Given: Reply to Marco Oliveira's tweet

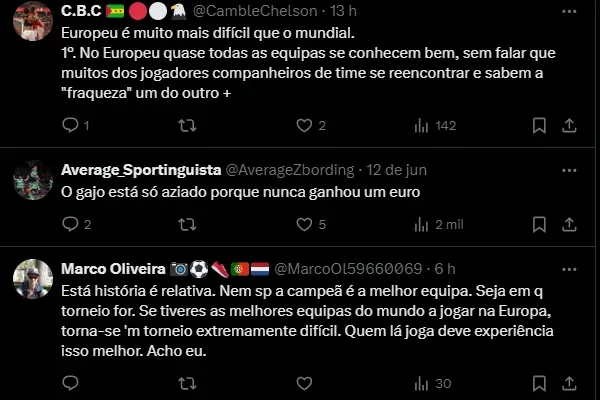Looking at the screenshot, I should click(x=70, y=383).
